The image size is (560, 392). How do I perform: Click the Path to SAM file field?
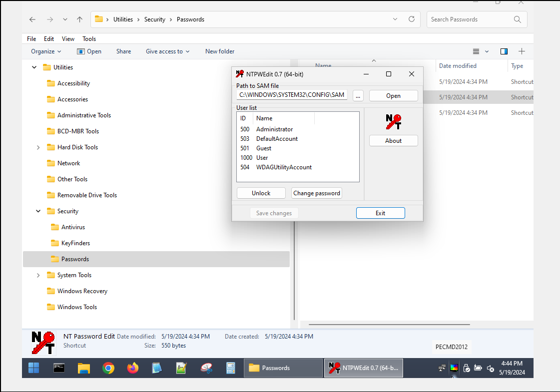point(292,94)
